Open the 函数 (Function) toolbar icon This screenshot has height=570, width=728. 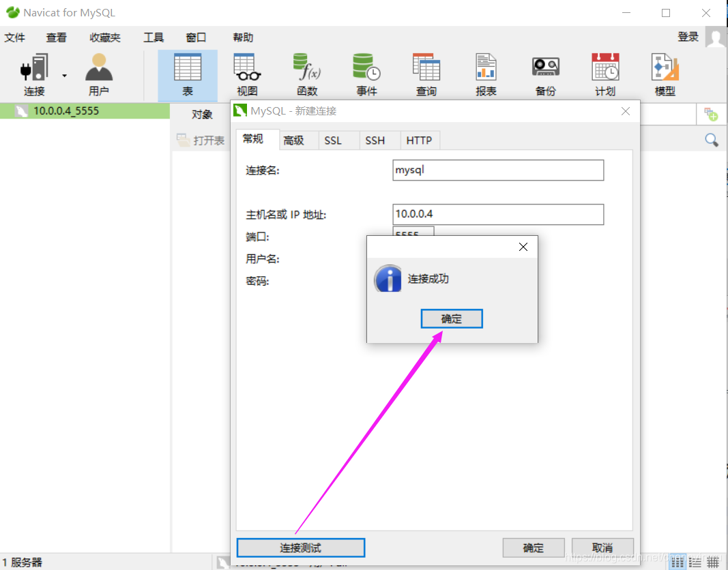pyautogui.click(x=307, y=74)
